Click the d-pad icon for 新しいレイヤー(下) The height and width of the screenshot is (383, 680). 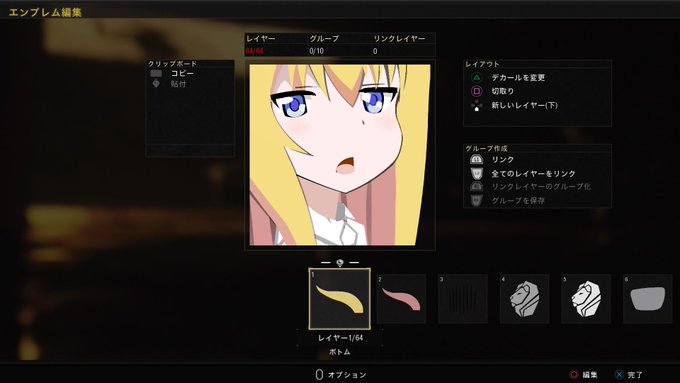pos(476,105)
